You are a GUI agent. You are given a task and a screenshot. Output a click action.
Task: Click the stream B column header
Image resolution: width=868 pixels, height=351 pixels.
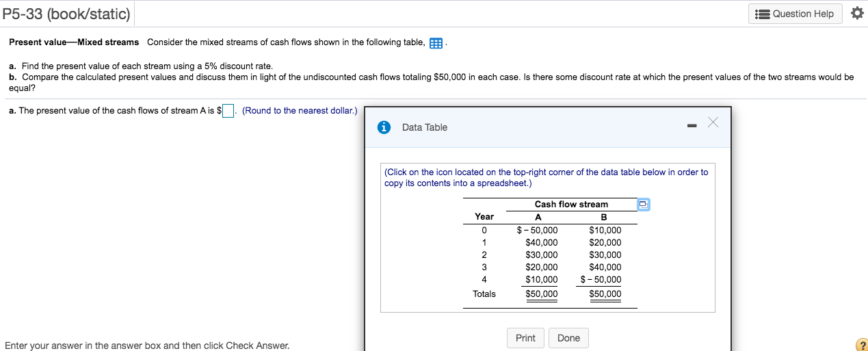click(605, 217)
